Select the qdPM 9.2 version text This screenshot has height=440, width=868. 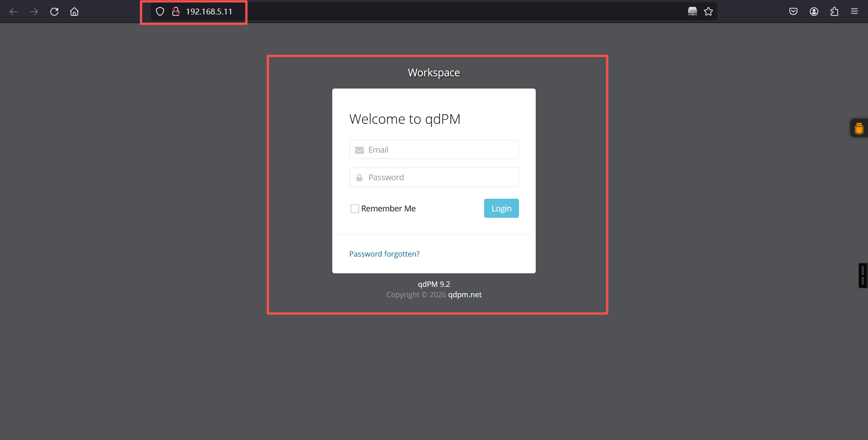point(434,284)
